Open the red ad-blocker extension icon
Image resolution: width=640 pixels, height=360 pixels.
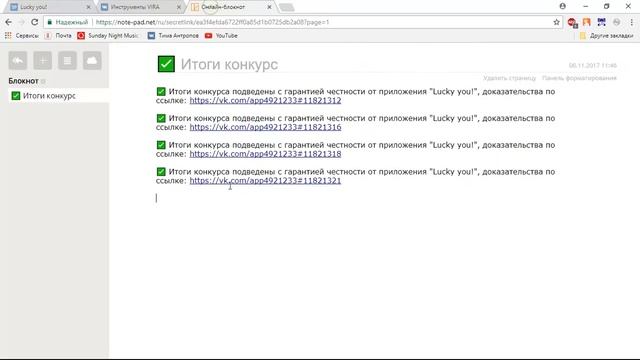pyautogui.click(x=572, y=22)
